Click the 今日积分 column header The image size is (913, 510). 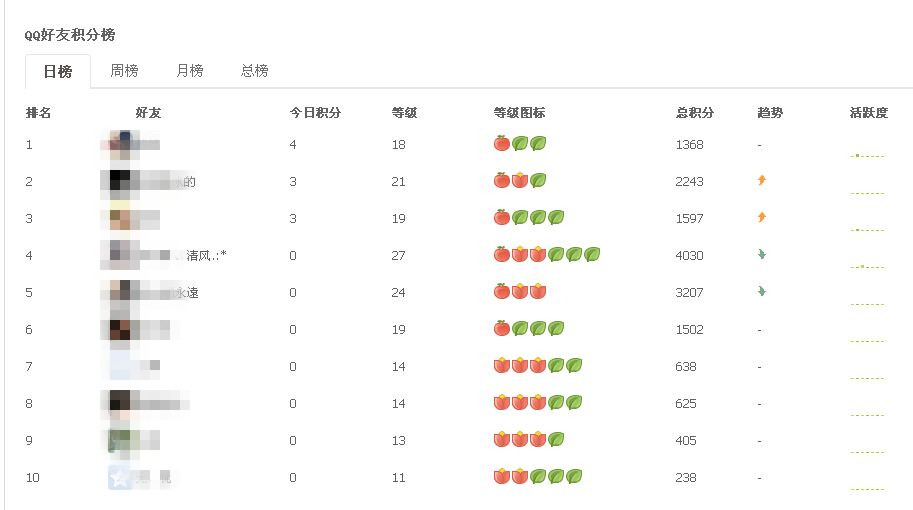click(x=315, y=113)
